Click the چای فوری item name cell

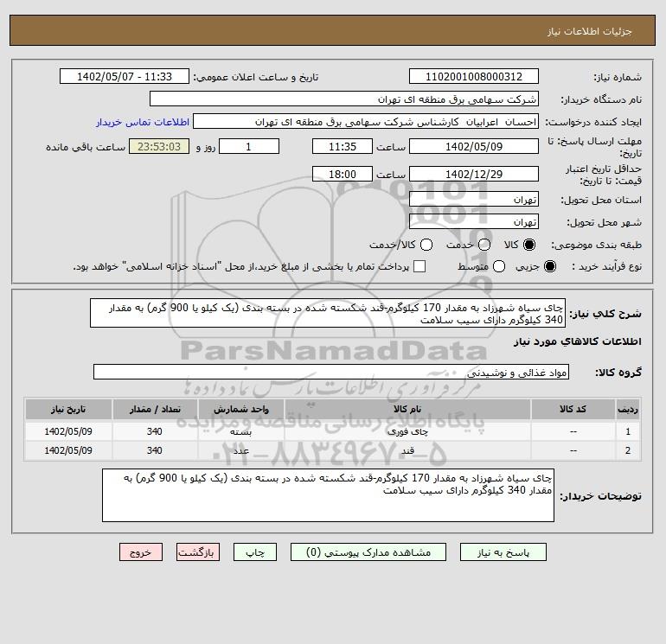click(x=407, y=431)
